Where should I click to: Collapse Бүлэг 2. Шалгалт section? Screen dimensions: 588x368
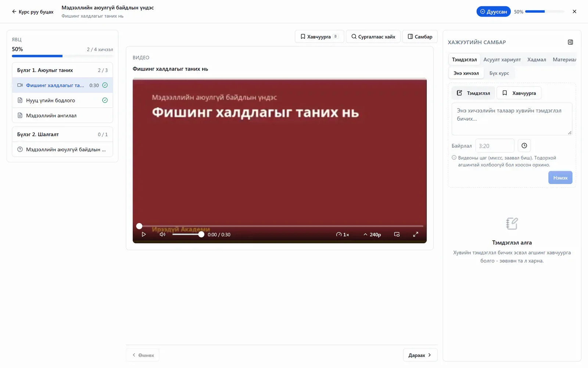pos(62,134)
